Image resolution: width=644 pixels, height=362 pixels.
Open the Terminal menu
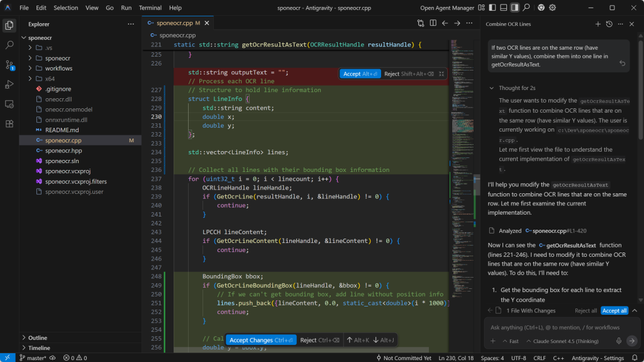[x=150, y=8]
